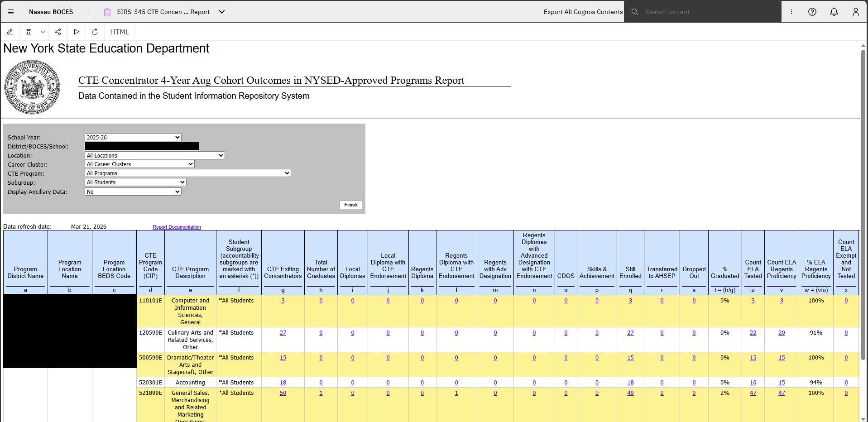Open the Subgroup All Students dropdown
The image size is (868, 422).
pyautogui.click(x=136, y=182)
